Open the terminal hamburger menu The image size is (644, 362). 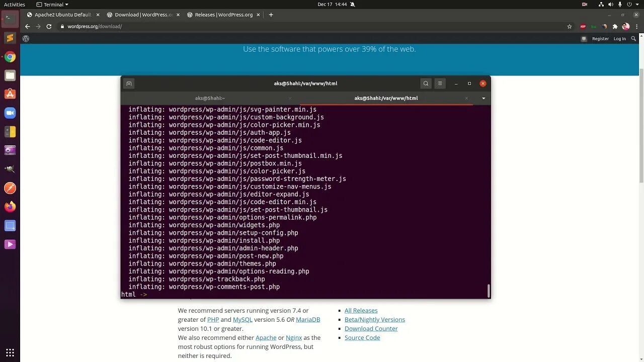440,83
